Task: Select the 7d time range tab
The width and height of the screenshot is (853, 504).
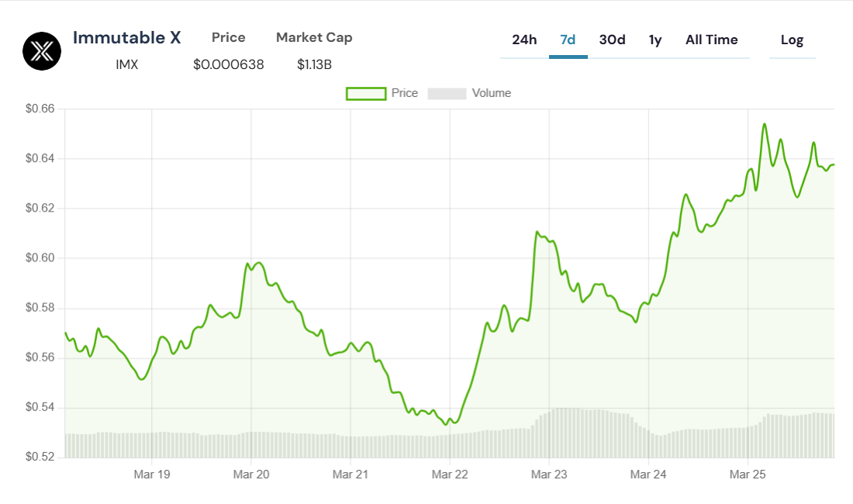Action: point(568,40)
